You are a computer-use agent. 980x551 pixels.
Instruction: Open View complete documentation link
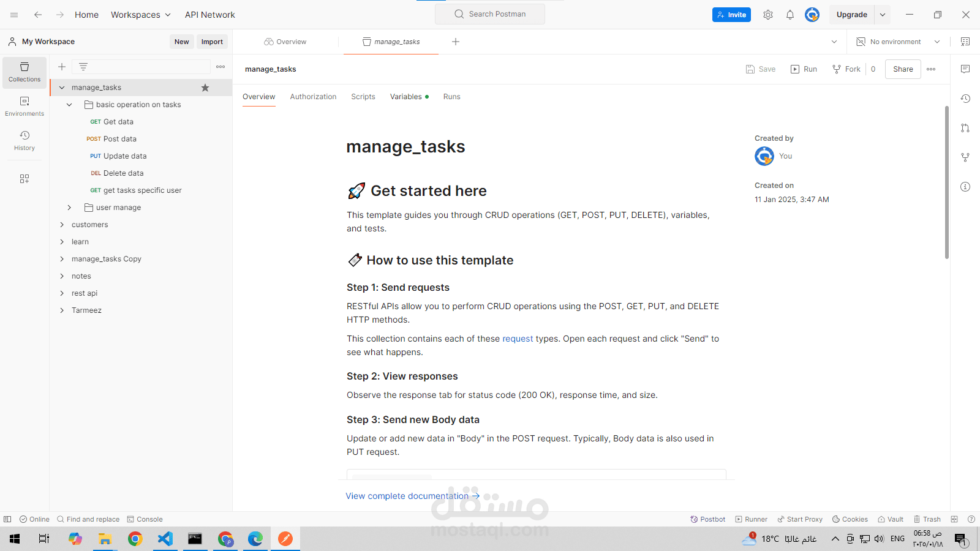coord(413,496)
